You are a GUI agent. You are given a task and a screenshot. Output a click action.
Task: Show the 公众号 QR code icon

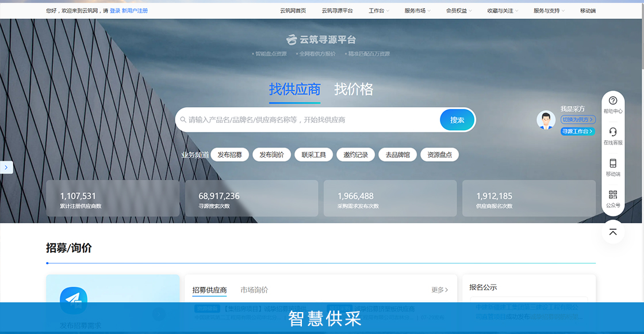pyautogui.click(x=613, y=195)
